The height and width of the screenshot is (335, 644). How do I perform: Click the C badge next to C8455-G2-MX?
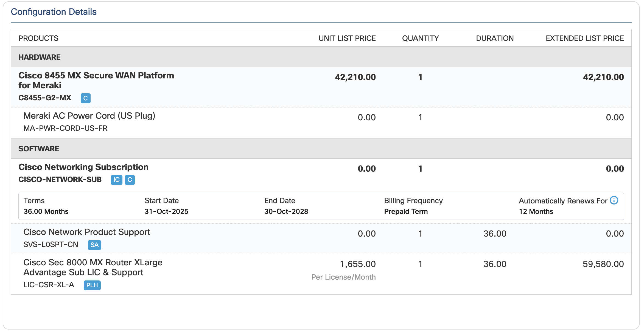click(85, 98)
